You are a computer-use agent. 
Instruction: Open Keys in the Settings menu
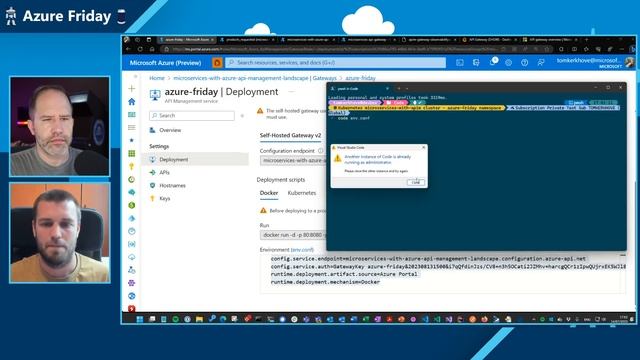pyautogui.click(x=164, y=198)
